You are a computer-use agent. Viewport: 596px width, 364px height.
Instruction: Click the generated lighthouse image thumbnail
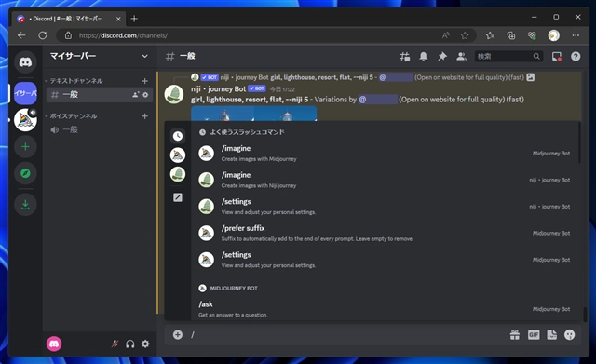(x=253, y=114)
